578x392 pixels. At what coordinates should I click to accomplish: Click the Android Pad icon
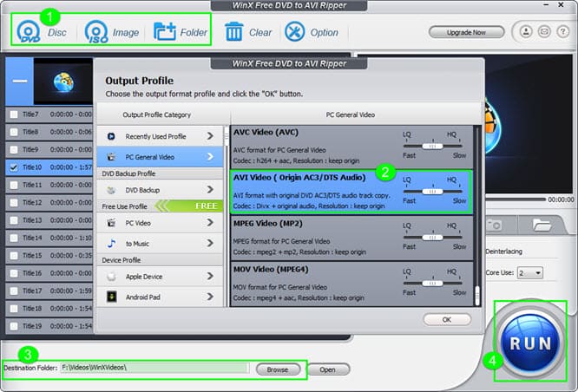111,297
